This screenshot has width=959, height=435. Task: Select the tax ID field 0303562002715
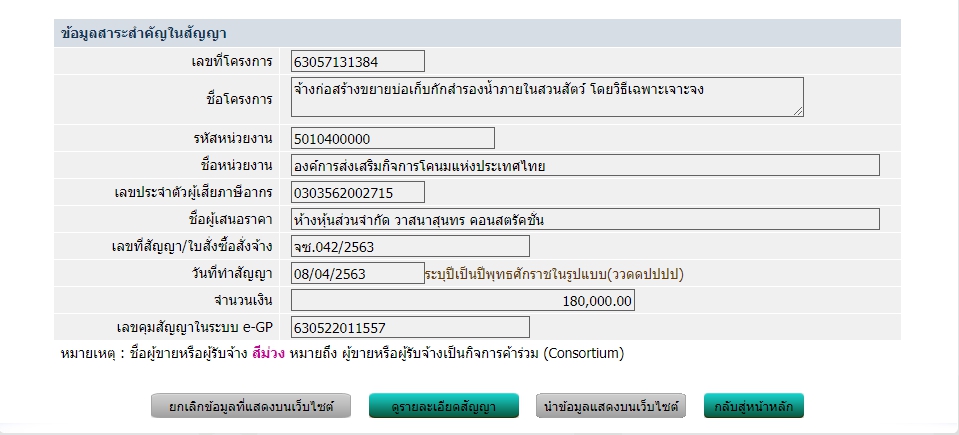pos(358,193)
